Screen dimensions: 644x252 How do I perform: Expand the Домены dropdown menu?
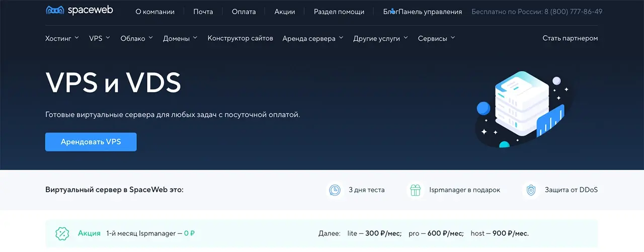(x=180, y=38)
